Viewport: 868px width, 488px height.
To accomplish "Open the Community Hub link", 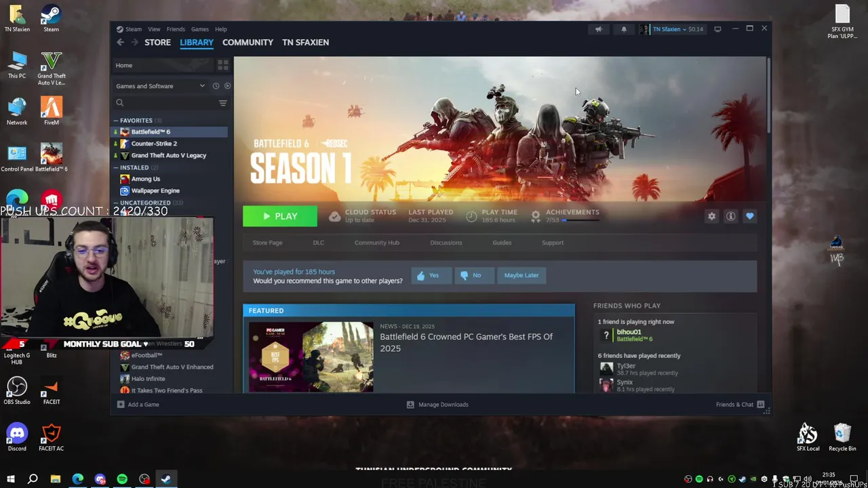I will (376, 243).
